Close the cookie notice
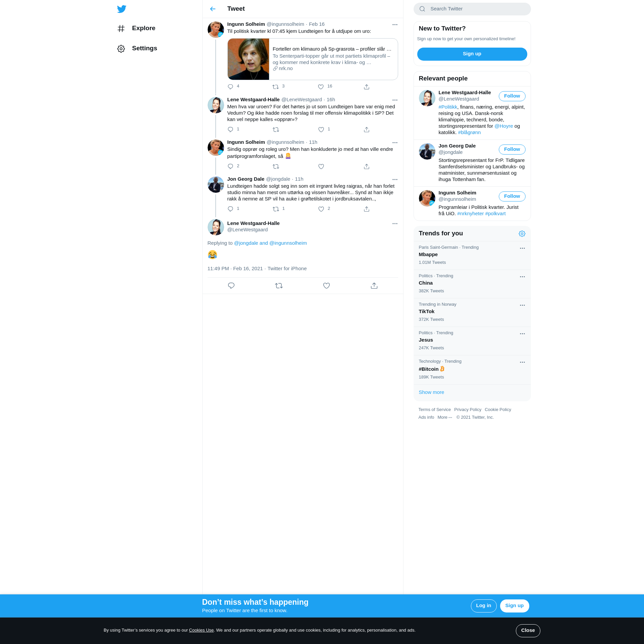This screenshot has width=644, height=644. (x=528, y=631)
